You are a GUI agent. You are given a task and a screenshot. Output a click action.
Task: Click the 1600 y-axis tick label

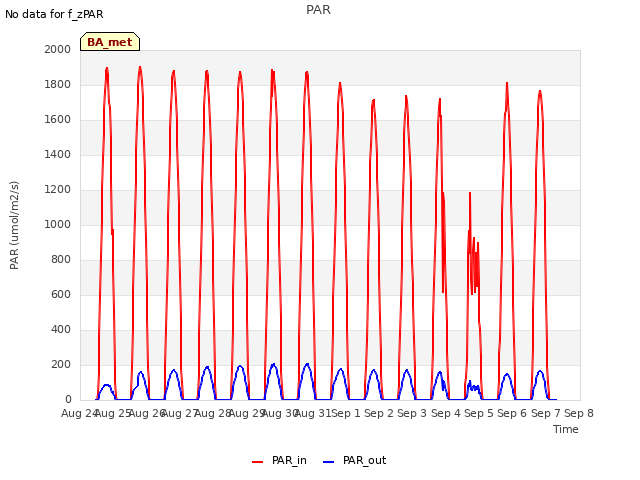58,120
